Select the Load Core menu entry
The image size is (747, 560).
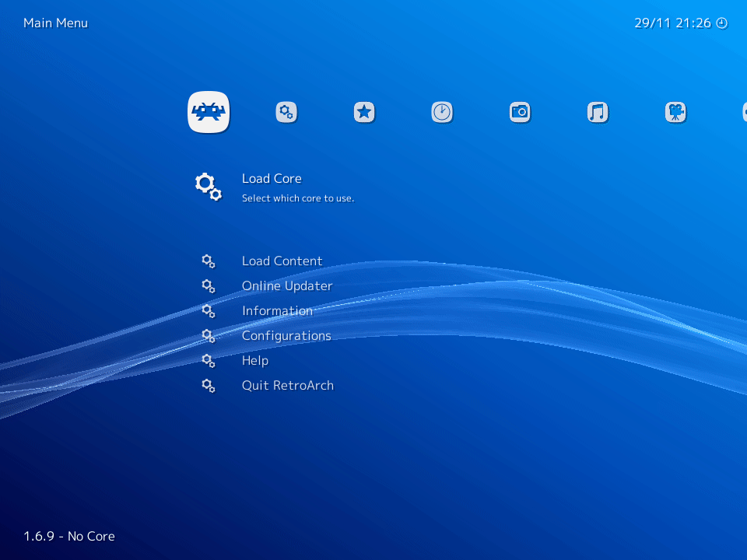(x=272, y=179)
